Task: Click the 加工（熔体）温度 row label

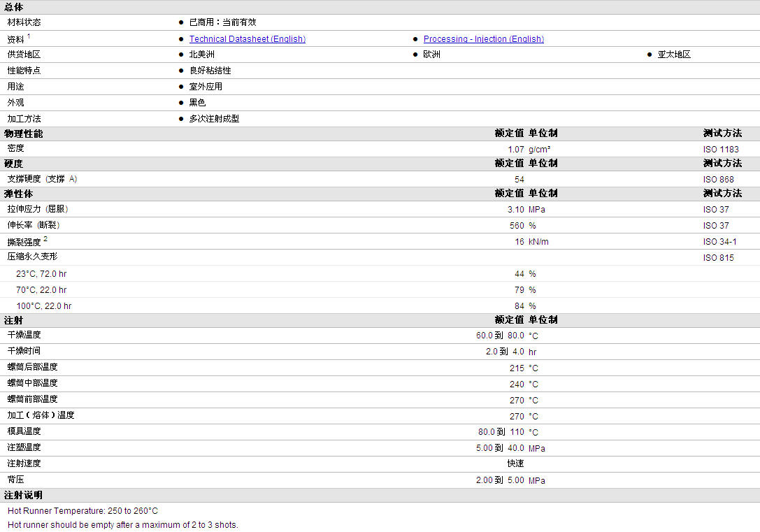Action: tap(41, 415)
